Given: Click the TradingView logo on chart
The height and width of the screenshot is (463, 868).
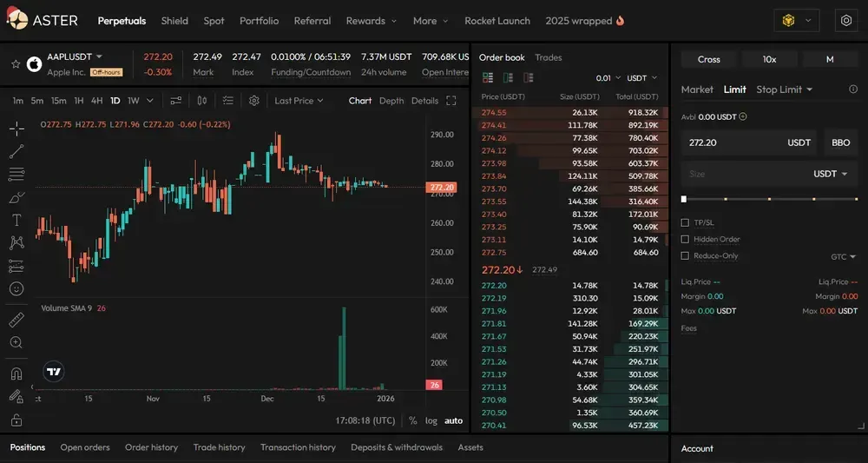Looking at the screenshot, I should pos(54,372).
